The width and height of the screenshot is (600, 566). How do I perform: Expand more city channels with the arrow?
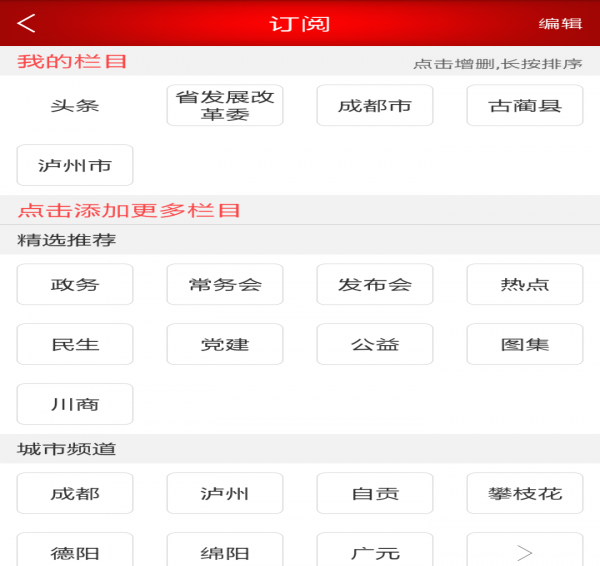pos(525,549)
